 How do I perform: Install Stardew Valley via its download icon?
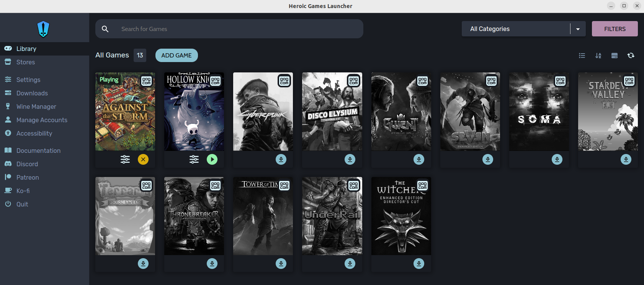click(626, 159)
